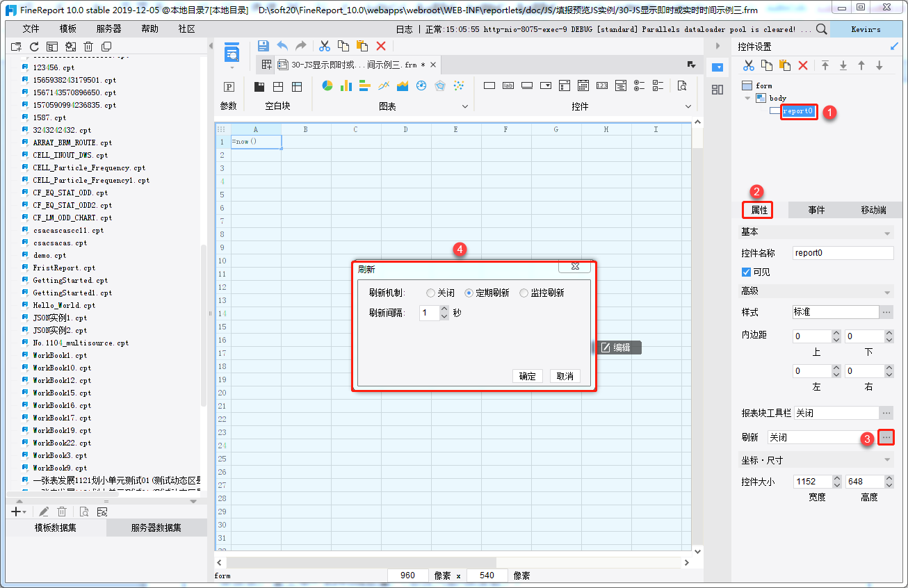Switch to the 事件 tab
This screenshot has height=588, width=908.
tap(816, 210)
